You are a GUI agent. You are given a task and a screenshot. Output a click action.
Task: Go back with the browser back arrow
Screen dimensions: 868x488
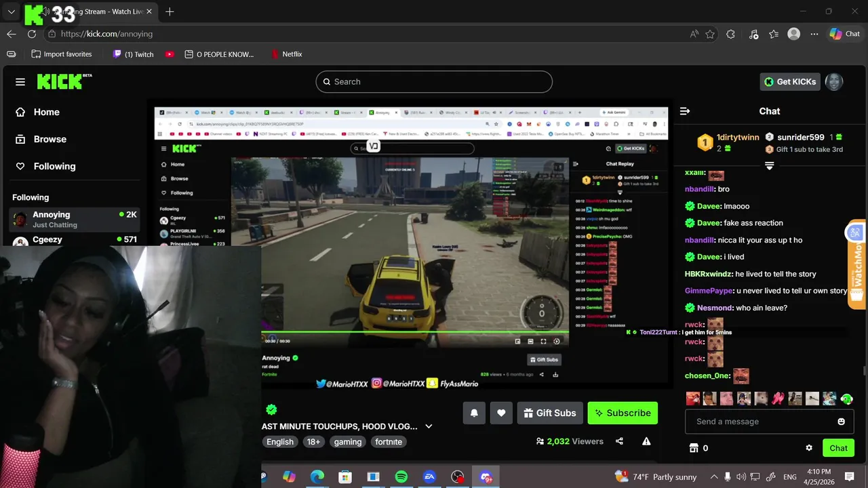[x=12, y=34]
